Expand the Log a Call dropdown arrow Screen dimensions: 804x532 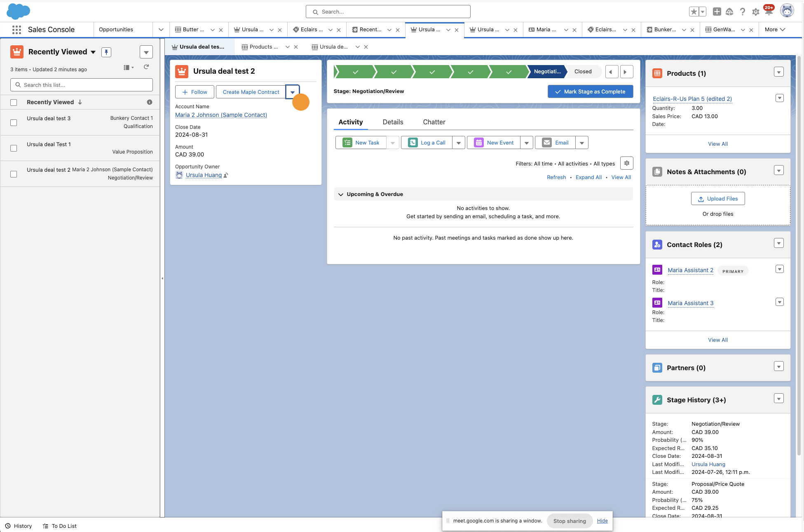[459, 143]
